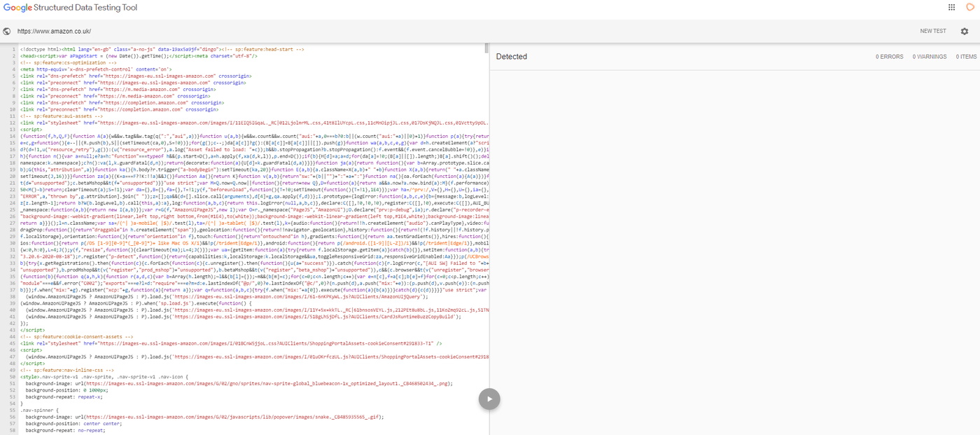Viewport: 980px width, 435px height.
Task: Click the 'x-dns-prefetch-control' meta tag line
Action: 96,69
